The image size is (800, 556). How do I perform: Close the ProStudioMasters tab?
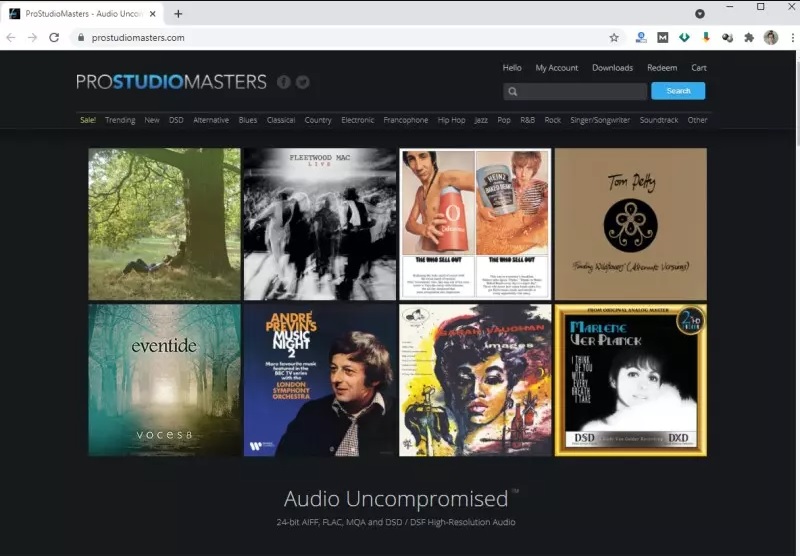pos(153,14)
